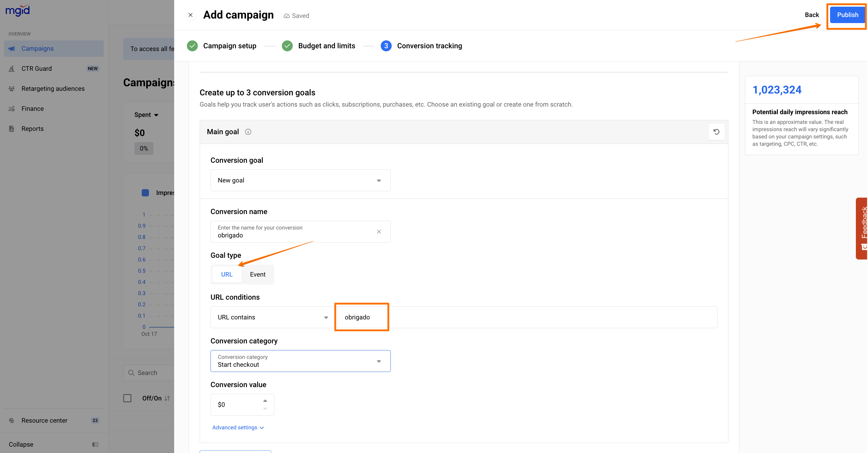
Task: Click the Publish button
Action: coord(847,15)
